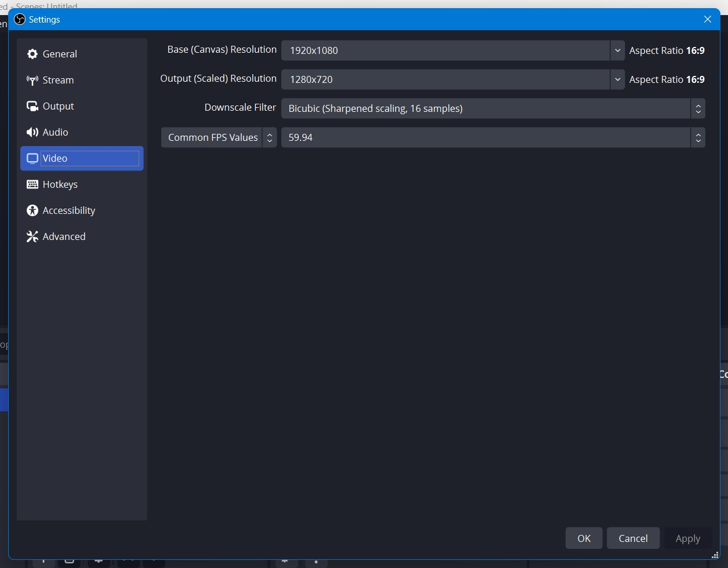Click the Audio settings speaker icon
Viewport: 728px width, 568px height.
(32, 132)
